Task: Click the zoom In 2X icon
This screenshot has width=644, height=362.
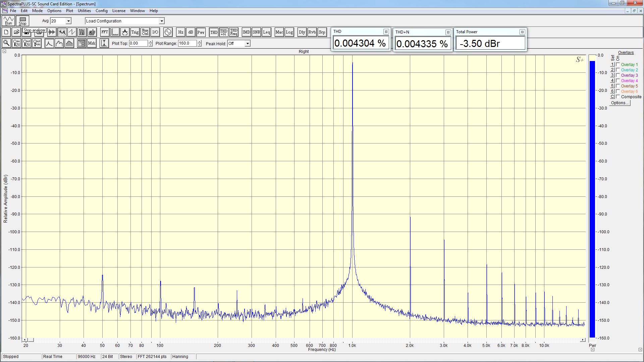Action: click(16, 43)
